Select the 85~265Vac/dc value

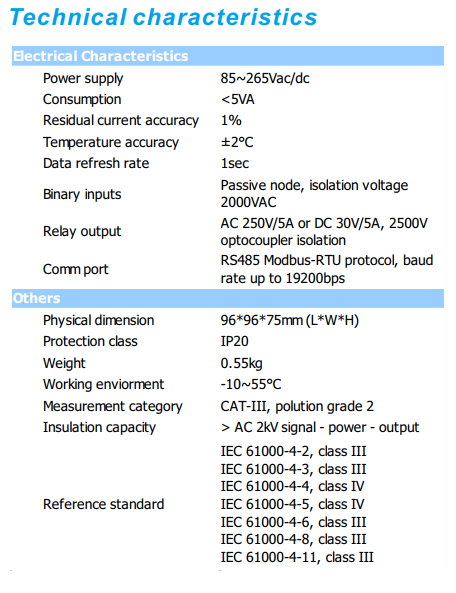[265, 78]
